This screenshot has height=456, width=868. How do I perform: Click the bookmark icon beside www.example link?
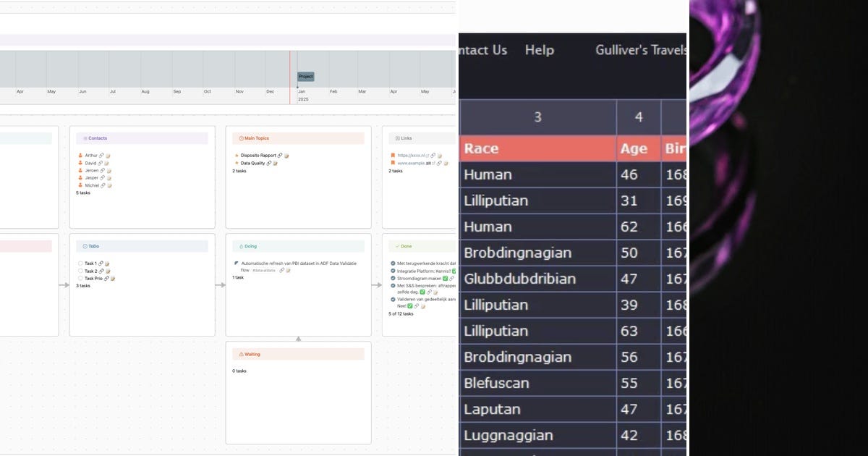tap(393, 163)
